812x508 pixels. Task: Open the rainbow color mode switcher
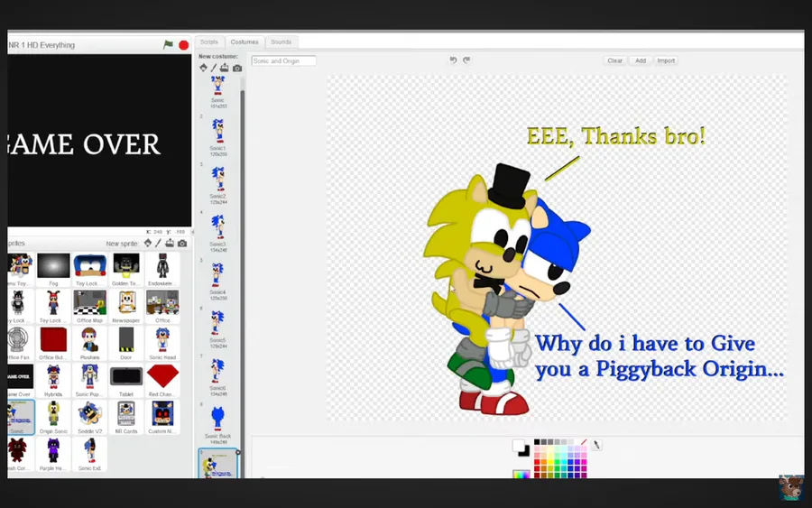click(x=521, y=474)
